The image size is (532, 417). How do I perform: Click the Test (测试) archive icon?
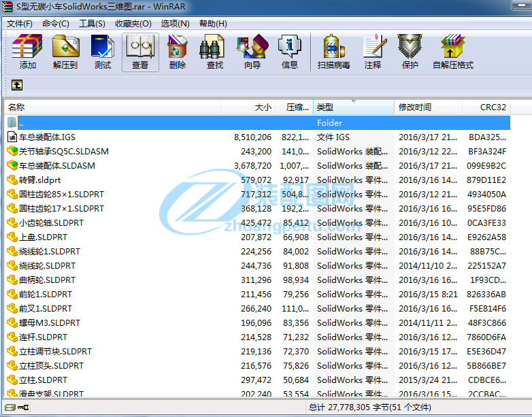click(x=103, y=46)
